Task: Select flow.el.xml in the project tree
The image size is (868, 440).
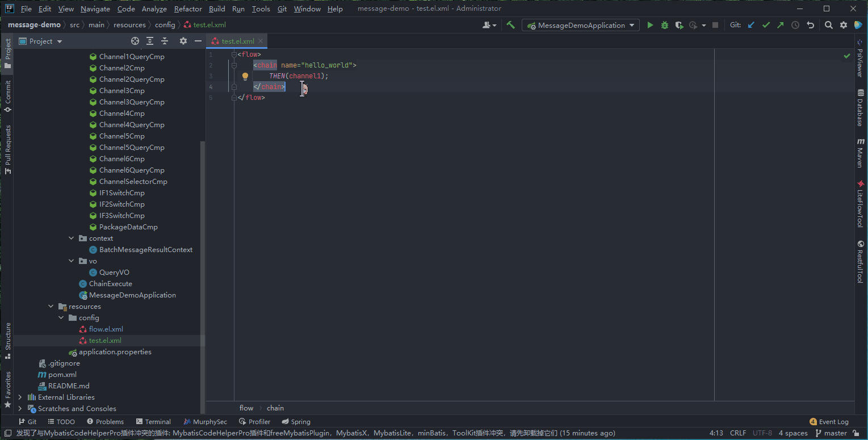Action: 106,329
